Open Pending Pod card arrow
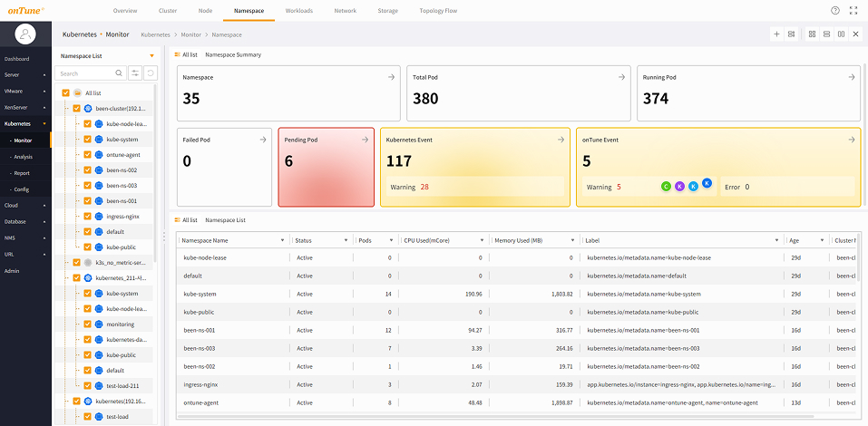This screenshot has width=868, height=426. 366,140
